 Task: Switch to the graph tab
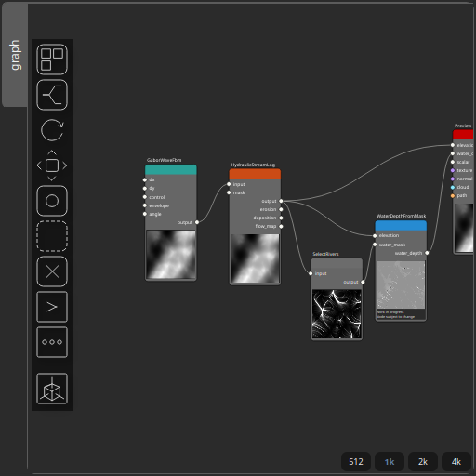click(x=15, y=55)
